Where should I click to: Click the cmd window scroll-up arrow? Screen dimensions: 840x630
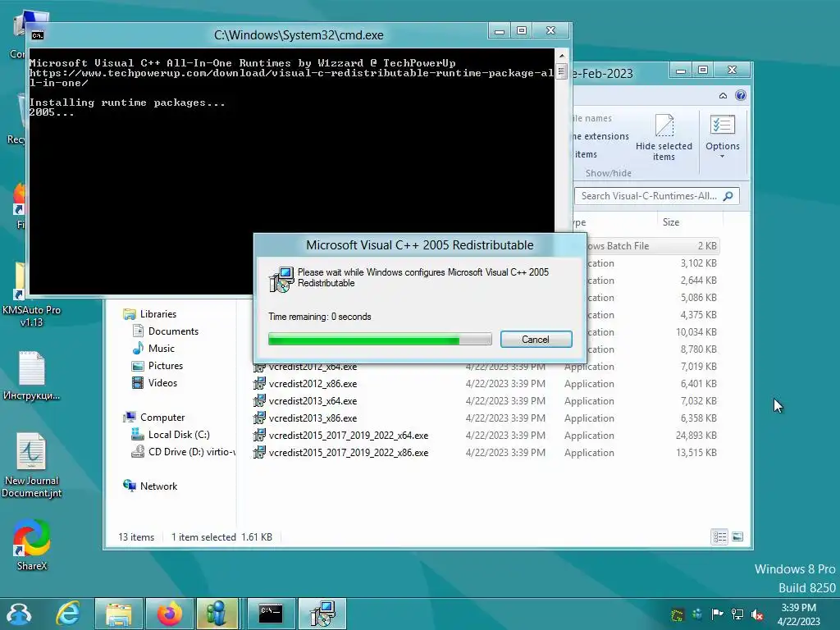[x=561, y=55]
